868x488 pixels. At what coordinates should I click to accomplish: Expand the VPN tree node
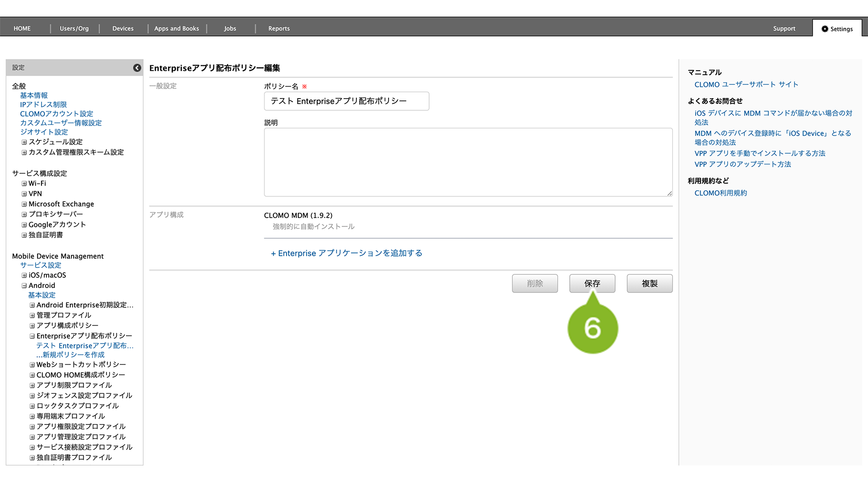[x=24, y=194]
